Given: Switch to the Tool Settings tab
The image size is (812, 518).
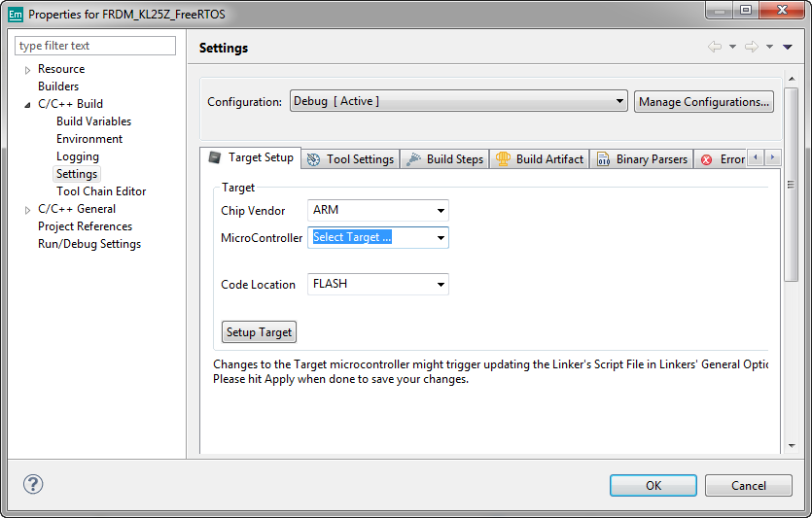Looking at the screenshot, I should pos(350,159).
